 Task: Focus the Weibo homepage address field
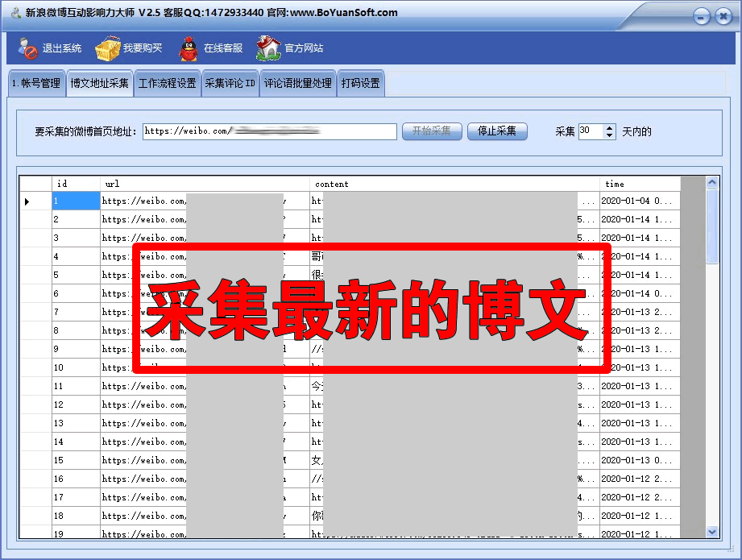click(x=270, y=131)
